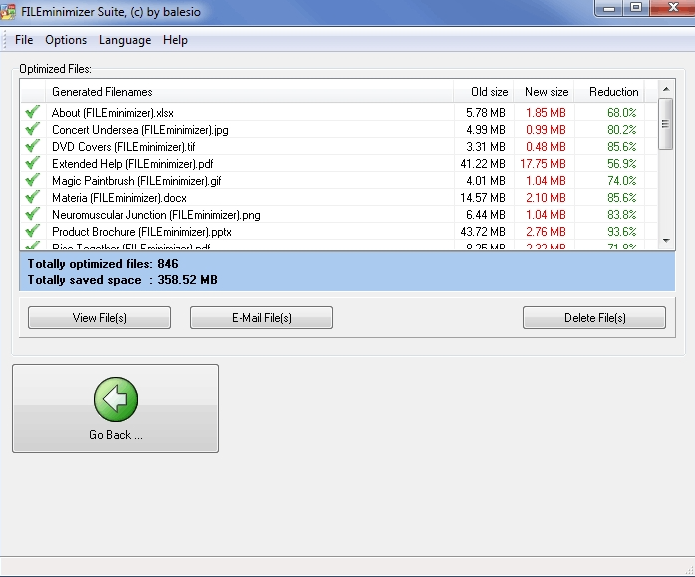Click the green Go Back arrow icon
Image resolution: width=695 pixels, height=577 pixels.
pos(115,400)
